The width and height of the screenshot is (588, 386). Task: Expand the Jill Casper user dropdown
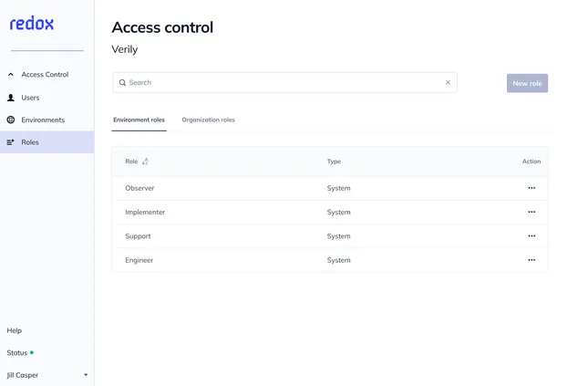click(x=86, y=375)
